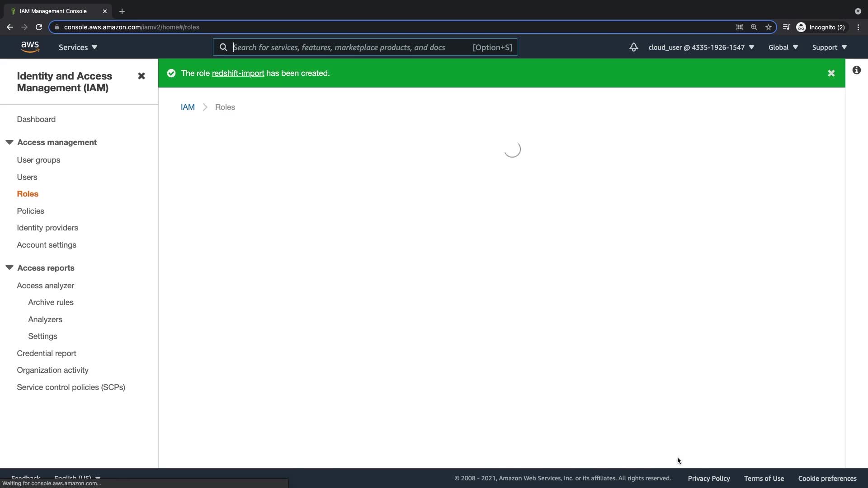Focus the AWS services search field

point(348,47)
